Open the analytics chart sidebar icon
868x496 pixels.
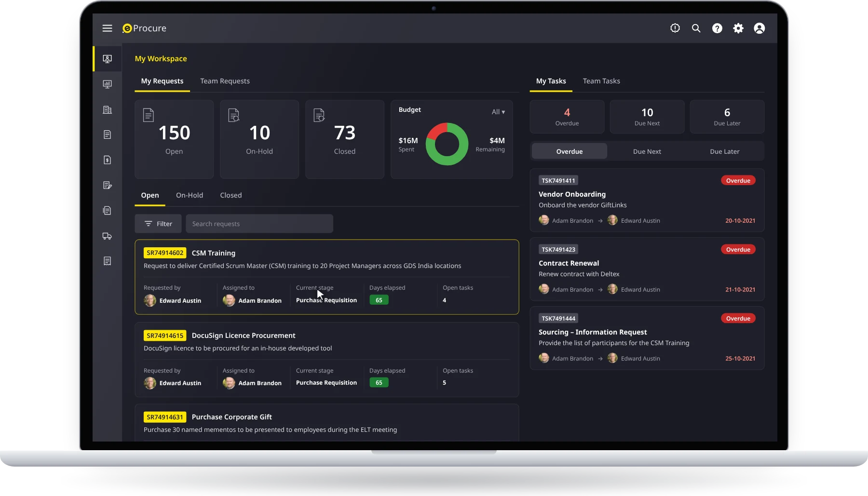click(108, 84)
